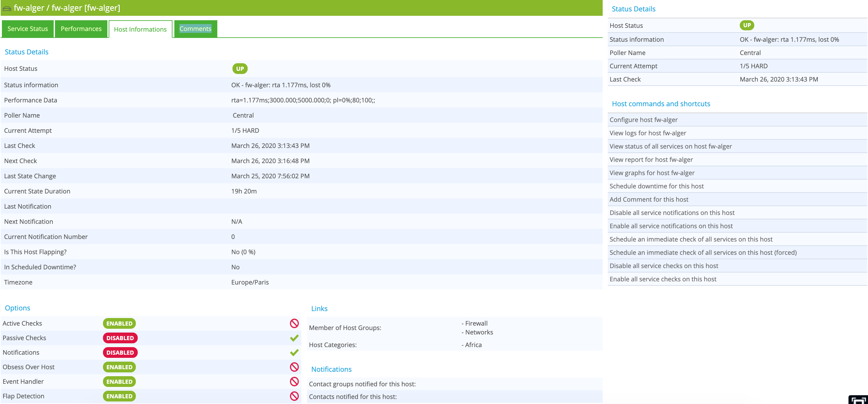Switch to the Service Status tab
868x404 pixels.
(x=27, y=29)
